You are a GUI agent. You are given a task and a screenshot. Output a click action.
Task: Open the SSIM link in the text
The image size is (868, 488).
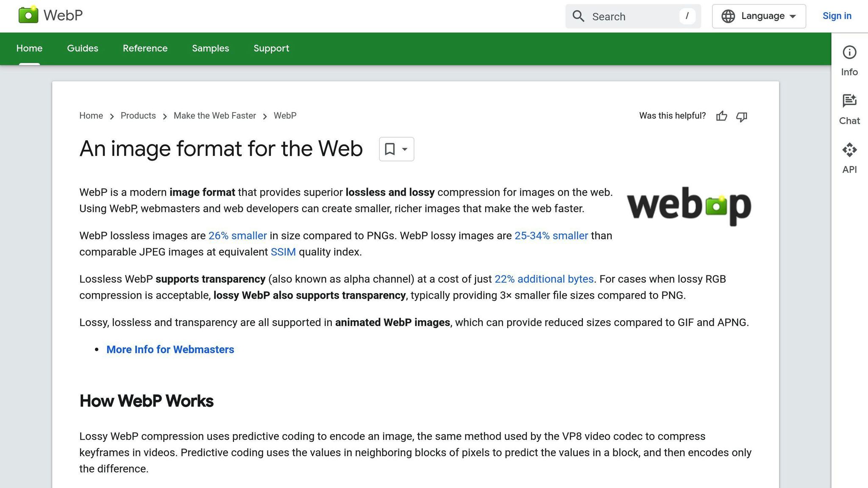click(x=283, y=252)
